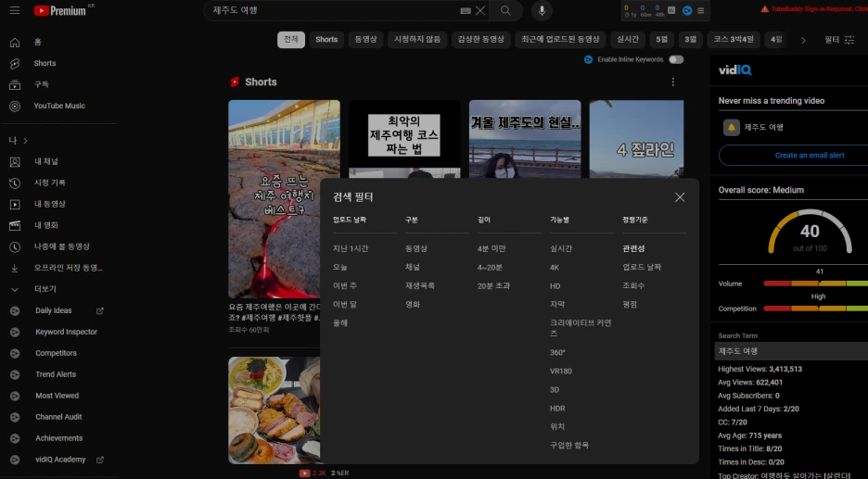The image size is (868, 479).
Task: Select the 최근에 업로드된 동영상 chip
Action: point(560,39)
